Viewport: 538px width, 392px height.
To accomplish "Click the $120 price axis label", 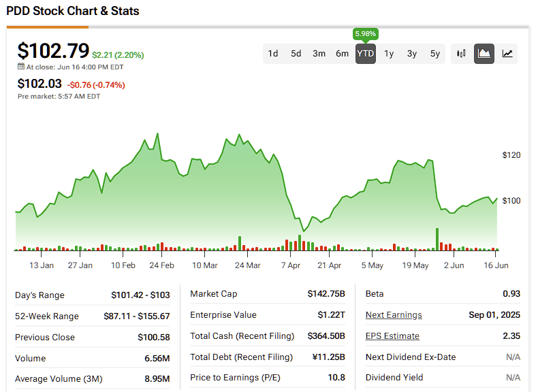I will pos(511,155).
